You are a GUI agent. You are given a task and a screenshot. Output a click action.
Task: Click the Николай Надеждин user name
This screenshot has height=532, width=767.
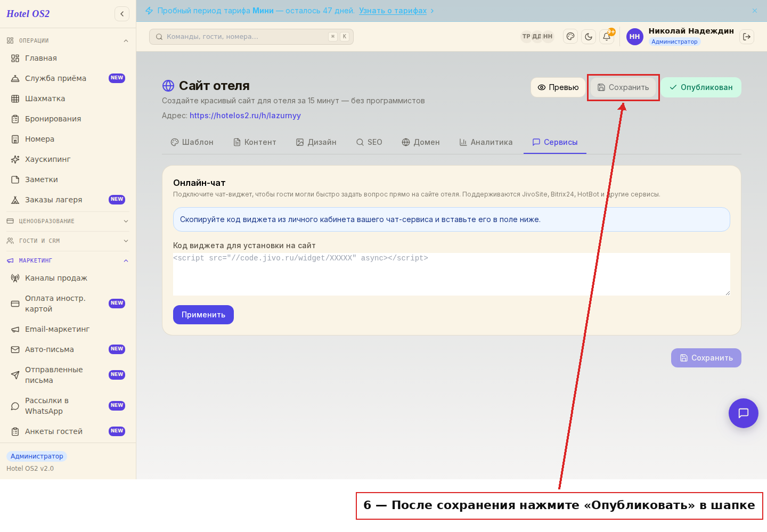coord(691,31)
